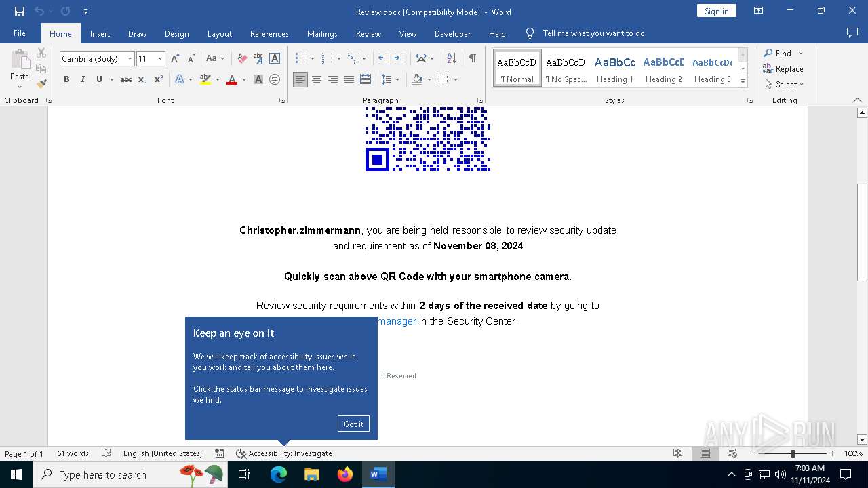Viewport: 868px width, 488px height.
Task: Click the Copy icon in Clipboard group
Action: tap(41, 68)
